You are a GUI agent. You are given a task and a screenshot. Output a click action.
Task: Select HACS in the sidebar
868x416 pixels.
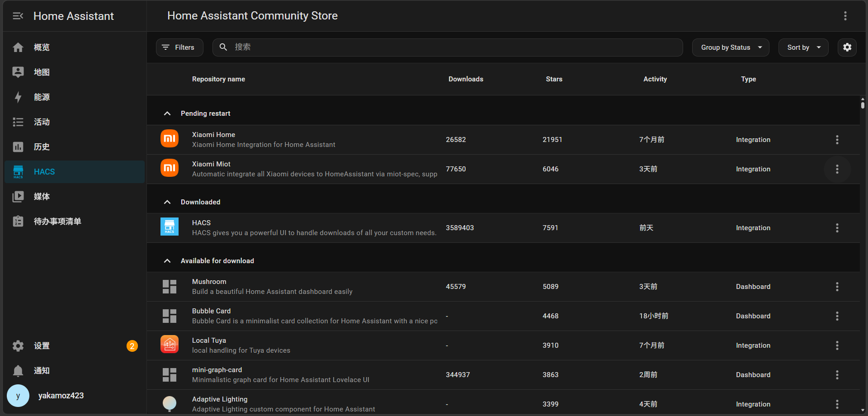coord(75,172)
